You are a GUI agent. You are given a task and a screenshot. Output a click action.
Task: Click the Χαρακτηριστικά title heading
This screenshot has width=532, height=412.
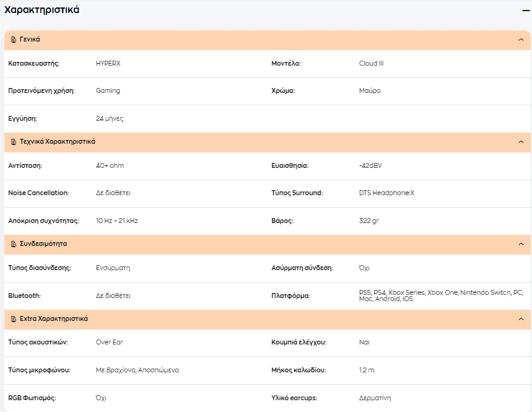41,10
